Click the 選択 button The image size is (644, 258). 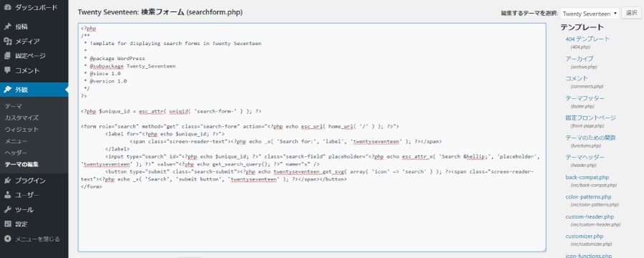click(631, 13)
